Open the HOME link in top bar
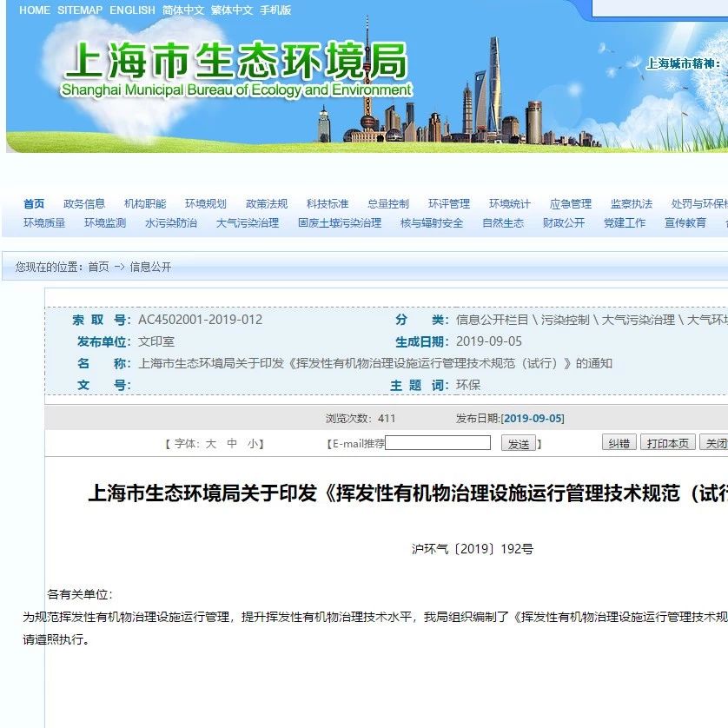This screenshot has height=728, width=728. (x=35, y=10)
